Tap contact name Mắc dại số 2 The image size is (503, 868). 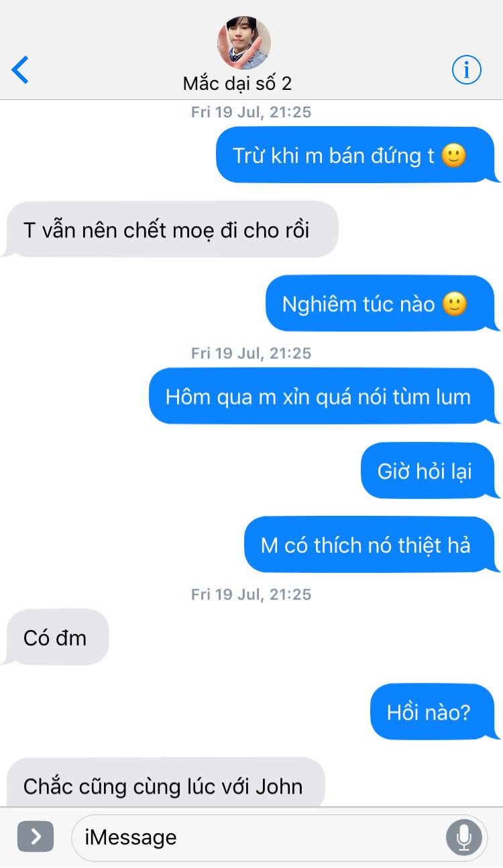point(237,84)
